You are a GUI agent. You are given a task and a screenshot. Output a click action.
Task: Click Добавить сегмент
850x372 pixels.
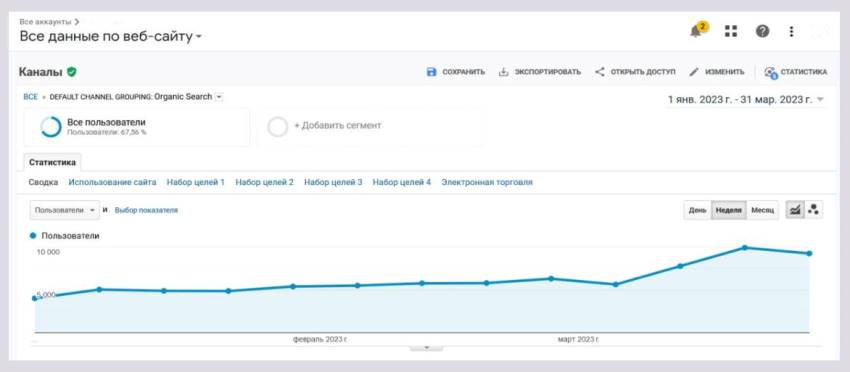(338, 125)
